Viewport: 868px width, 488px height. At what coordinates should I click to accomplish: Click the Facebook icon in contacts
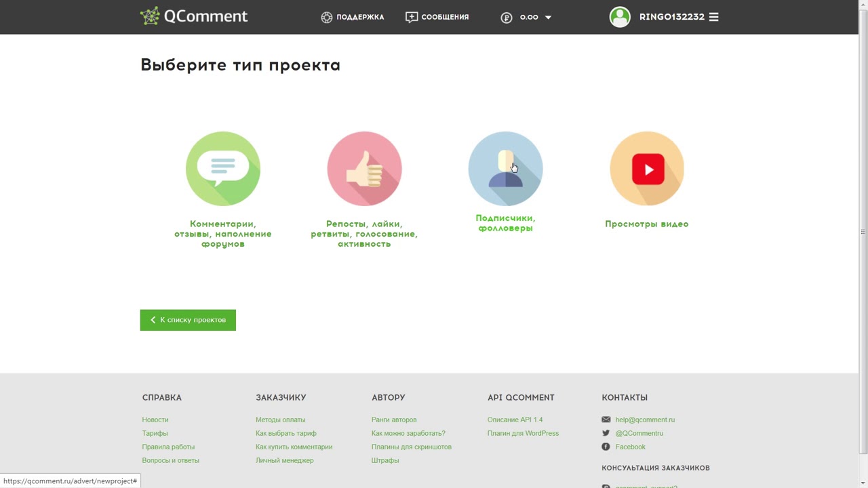[606, 447]
